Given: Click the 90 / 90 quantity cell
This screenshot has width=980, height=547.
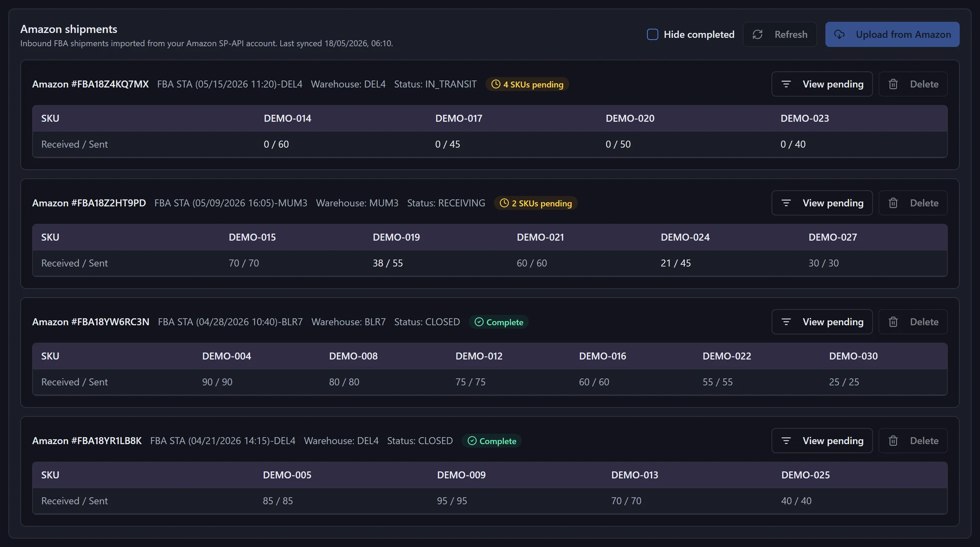Looking at the screenshot, I should coord(217,382).
